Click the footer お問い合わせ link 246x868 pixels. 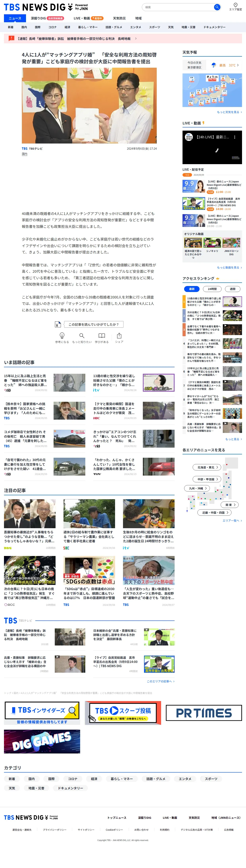point(141,829)
